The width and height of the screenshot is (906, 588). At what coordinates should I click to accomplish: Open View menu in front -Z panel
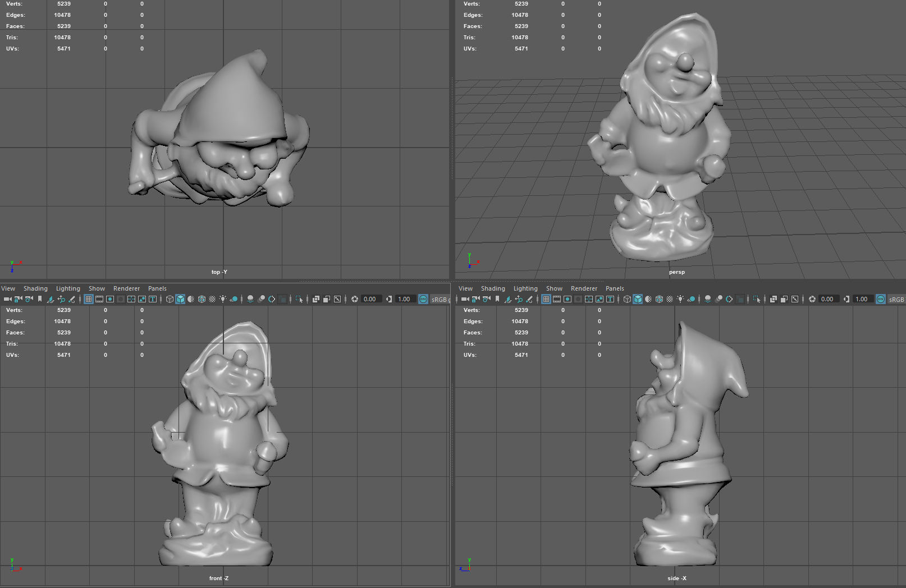8,288
